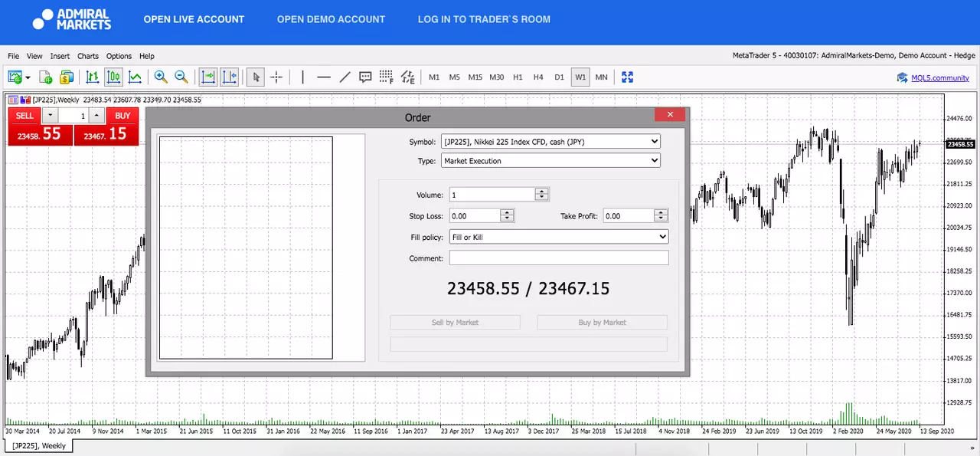Decrease one-click trading volume with down arrow
The width and height of the screenshot is (980, 456).
tap(50, 116)
